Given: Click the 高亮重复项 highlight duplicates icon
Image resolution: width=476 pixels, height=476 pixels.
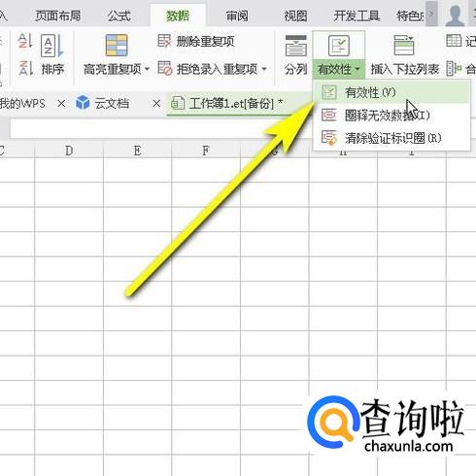Looking at the screenshot, I should [x=117, y=46].
